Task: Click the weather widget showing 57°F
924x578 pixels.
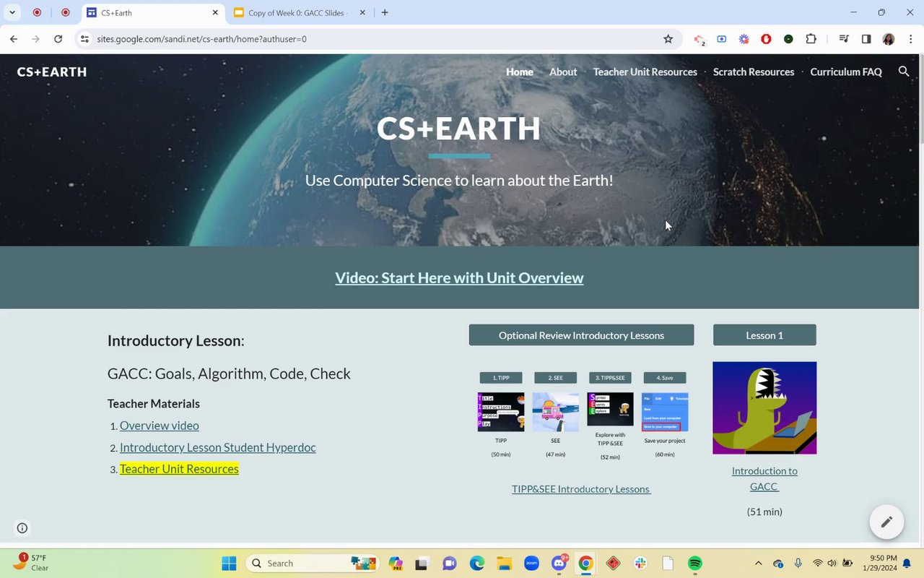Action: [30, 563]
